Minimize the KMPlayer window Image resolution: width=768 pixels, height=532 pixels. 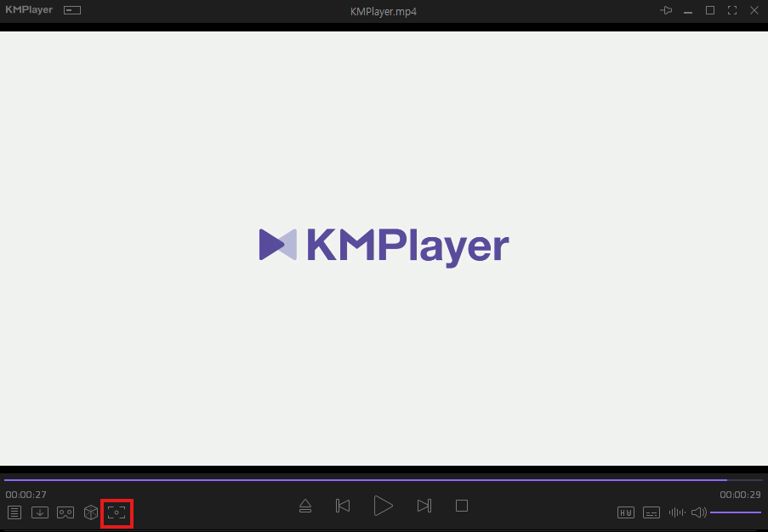click(688, 11)
